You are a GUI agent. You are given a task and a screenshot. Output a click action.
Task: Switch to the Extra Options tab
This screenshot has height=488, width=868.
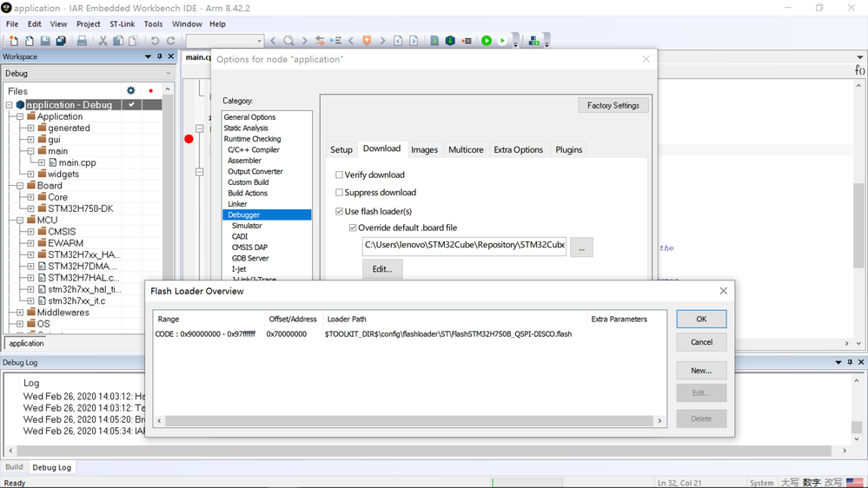518,149
